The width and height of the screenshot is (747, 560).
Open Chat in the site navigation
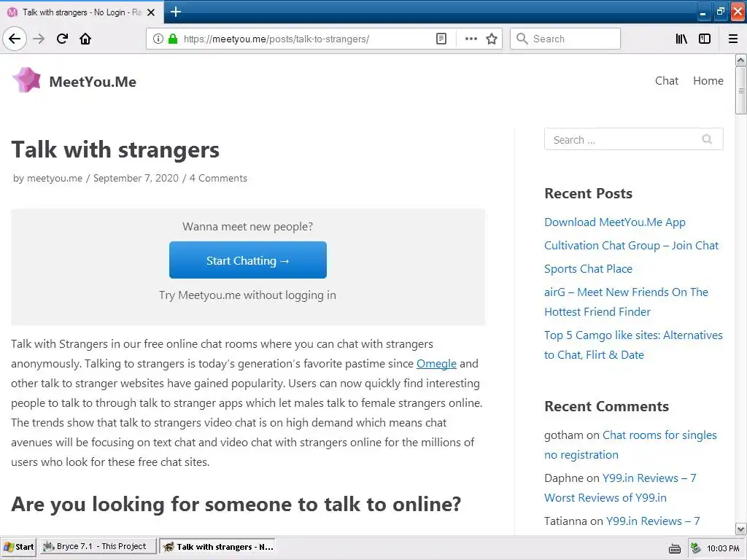(x=667, y=81)
